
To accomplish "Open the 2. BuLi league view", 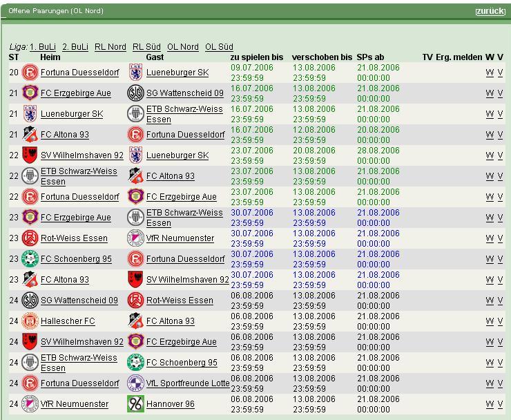I will tap(75, 47).
